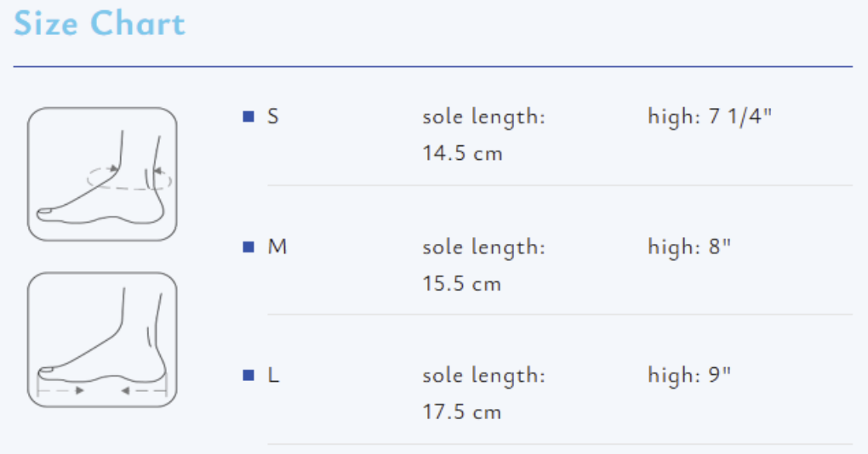Click the 14.5 cm sole length value

pos(462,154)
